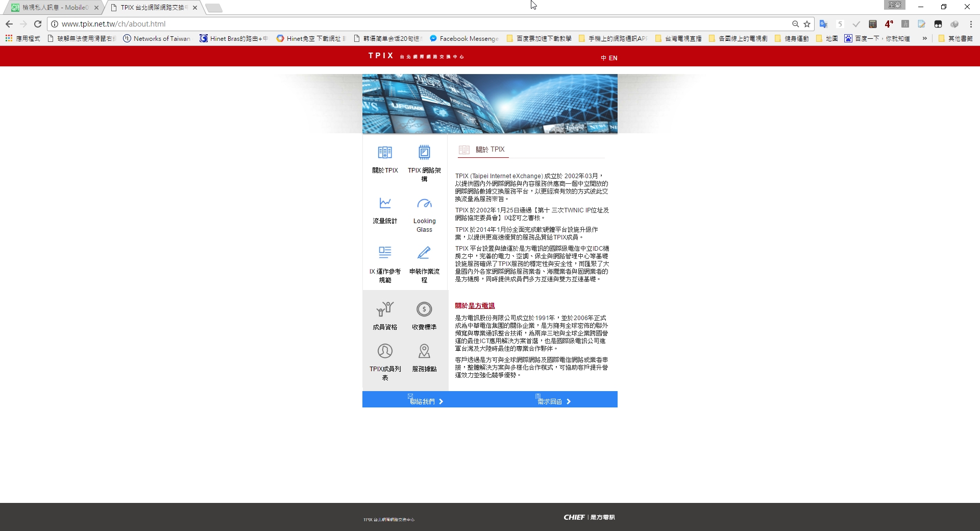Close the TPIX browser tab
This screenshot has width=980, height=531.
point(195,8)
